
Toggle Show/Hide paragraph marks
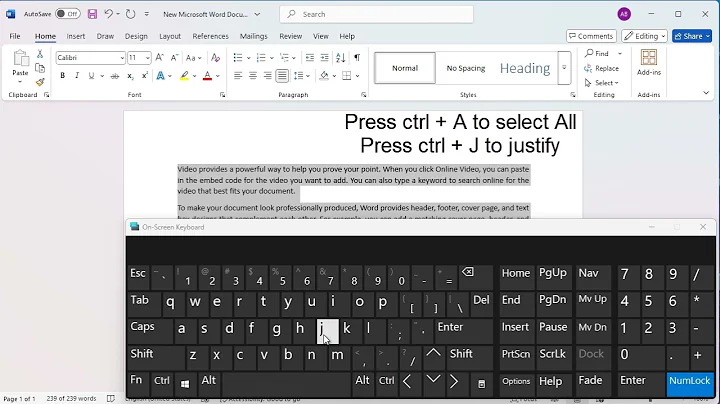(357, 57)
